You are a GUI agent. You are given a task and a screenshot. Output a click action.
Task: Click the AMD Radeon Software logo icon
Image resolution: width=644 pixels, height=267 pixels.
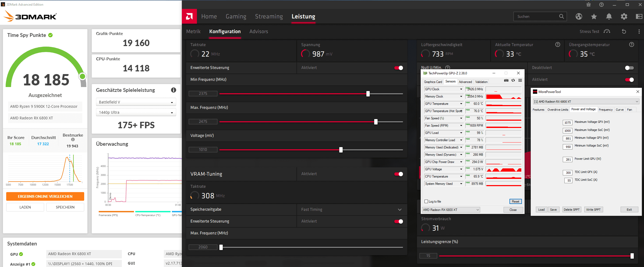pyautogui.click(x=189, y=16)
